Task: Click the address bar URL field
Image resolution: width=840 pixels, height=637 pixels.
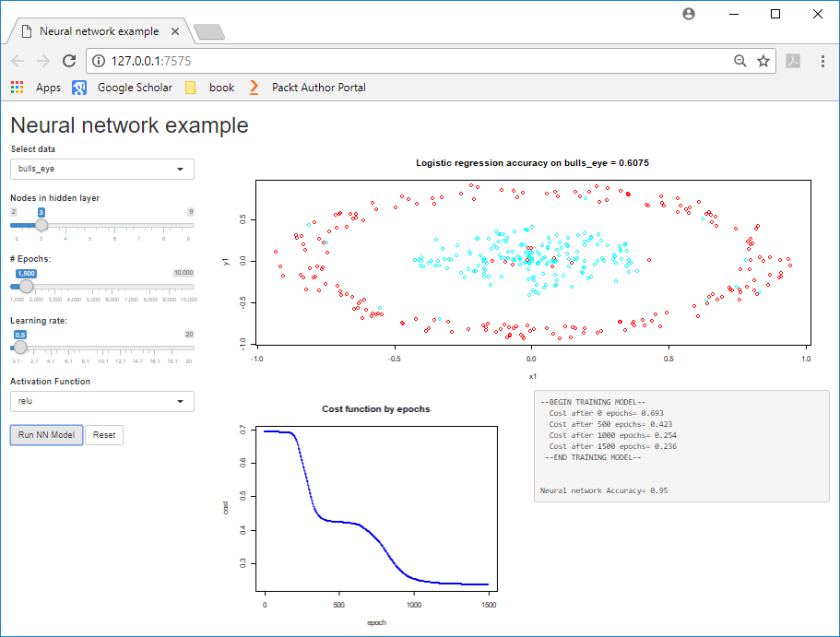Action: pyautogui.click(x=415, y=61)
